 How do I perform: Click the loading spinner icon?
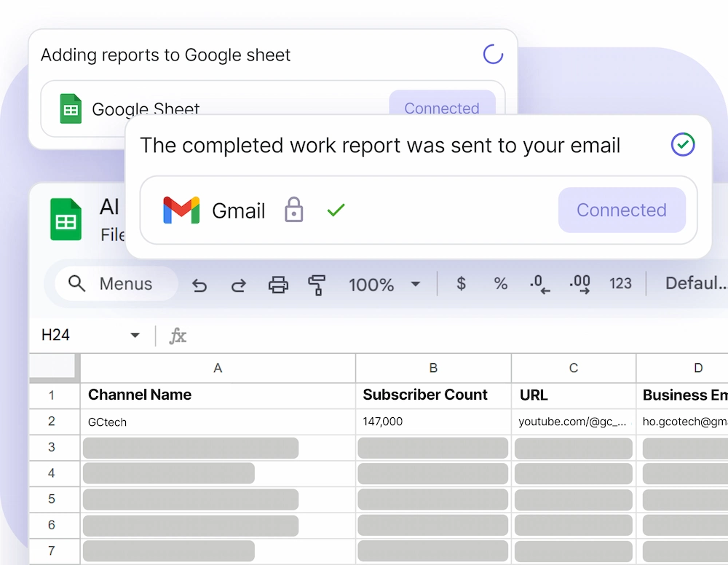click(493, 55)
